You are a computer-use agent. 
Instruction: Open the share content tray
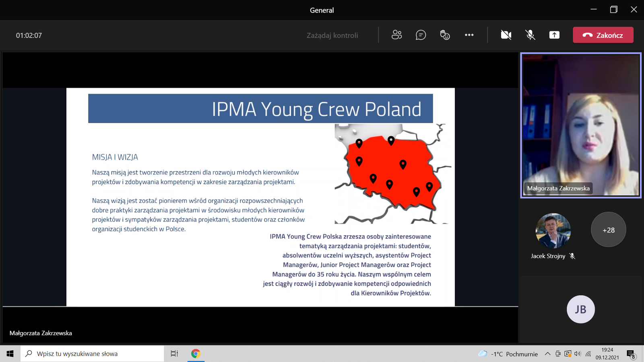click(x=554, y=35)
